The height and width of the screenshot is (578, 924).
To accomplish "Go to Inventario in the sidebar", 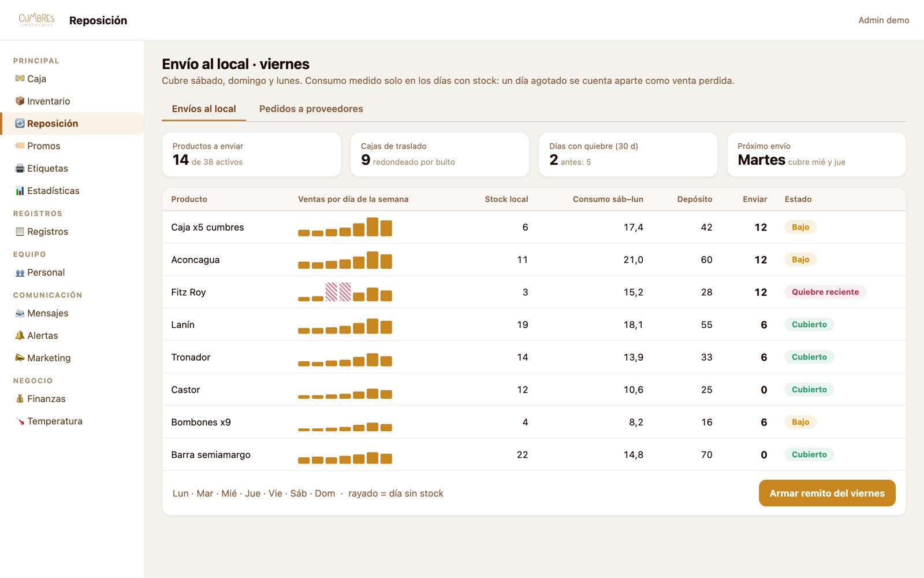I will pyautogui.click(x=72, y=101).
